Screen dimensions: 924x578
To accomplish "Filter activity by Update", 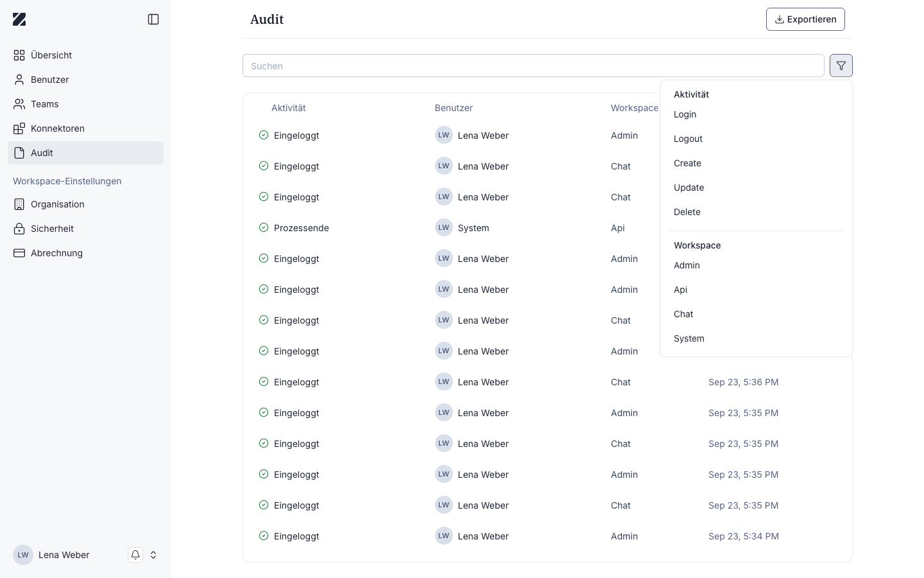I will click(x=757, y=188).
